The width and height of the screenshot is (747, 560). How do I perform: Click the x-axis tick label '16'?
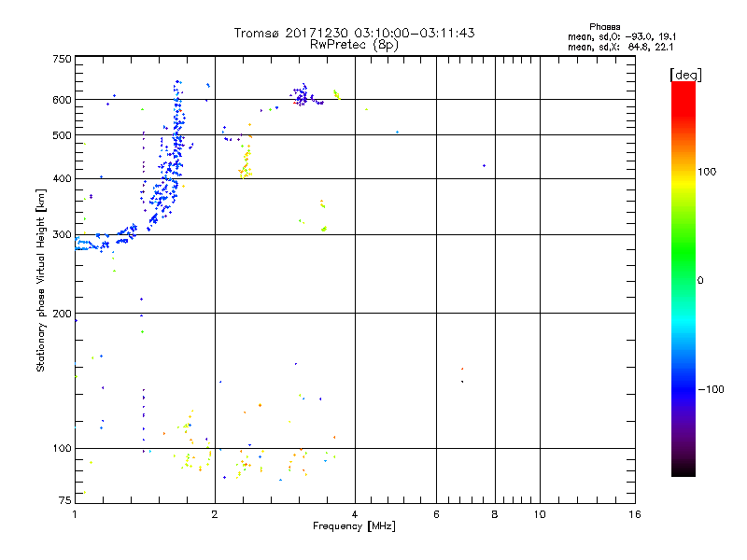(635, 514)
